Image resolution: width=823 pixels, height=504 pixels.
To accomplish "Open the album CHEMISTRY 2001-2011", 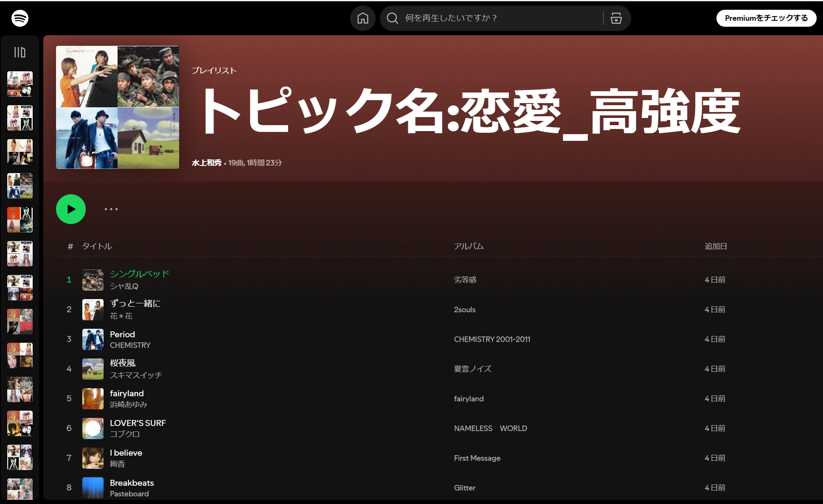I will coord(492,339).
